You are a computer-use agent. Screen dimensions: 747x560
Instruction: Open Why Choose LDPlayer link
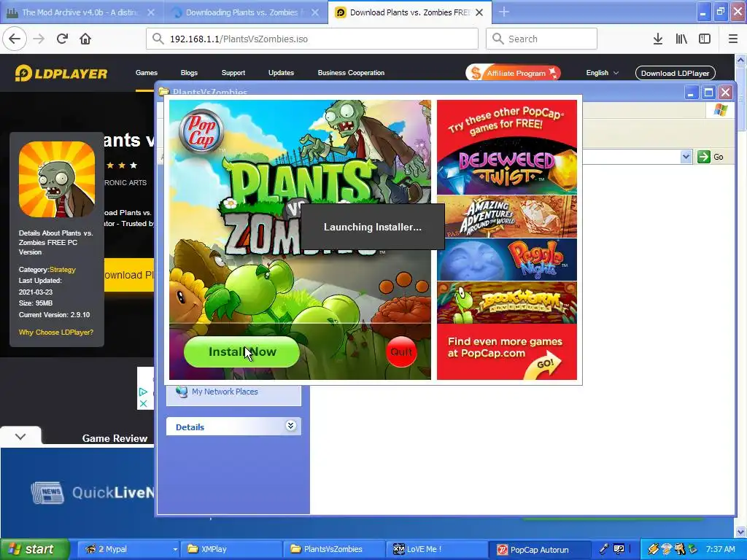[x=56, y=332]
